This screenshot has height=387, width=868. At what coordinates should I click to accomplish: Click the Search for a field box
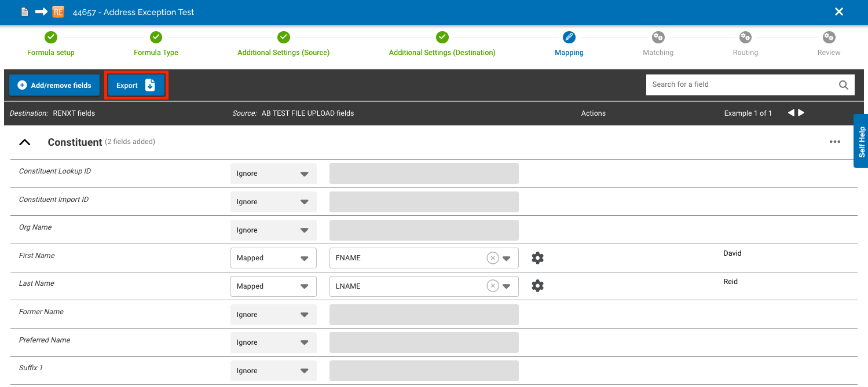coord(741,84)
